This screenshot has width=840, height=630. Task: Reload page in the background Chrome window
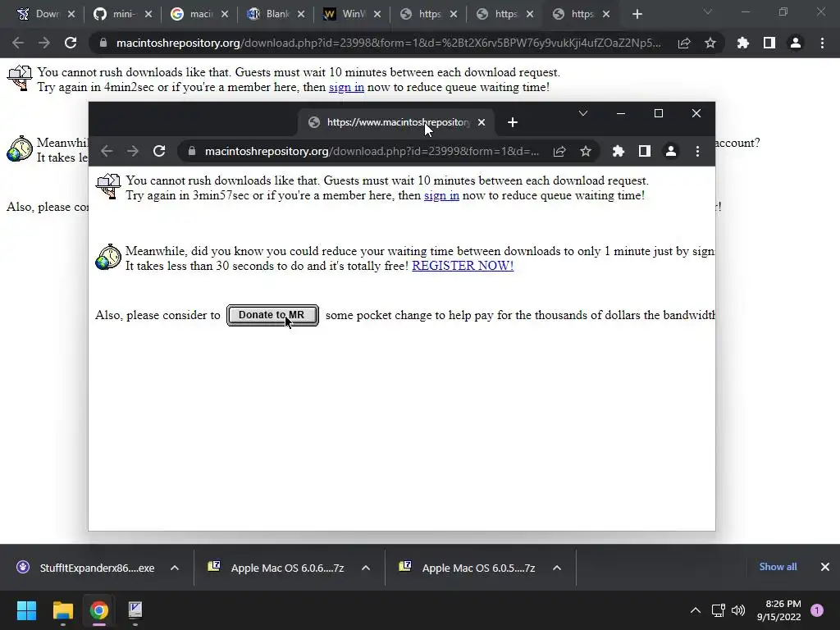(x=71, y=43)
